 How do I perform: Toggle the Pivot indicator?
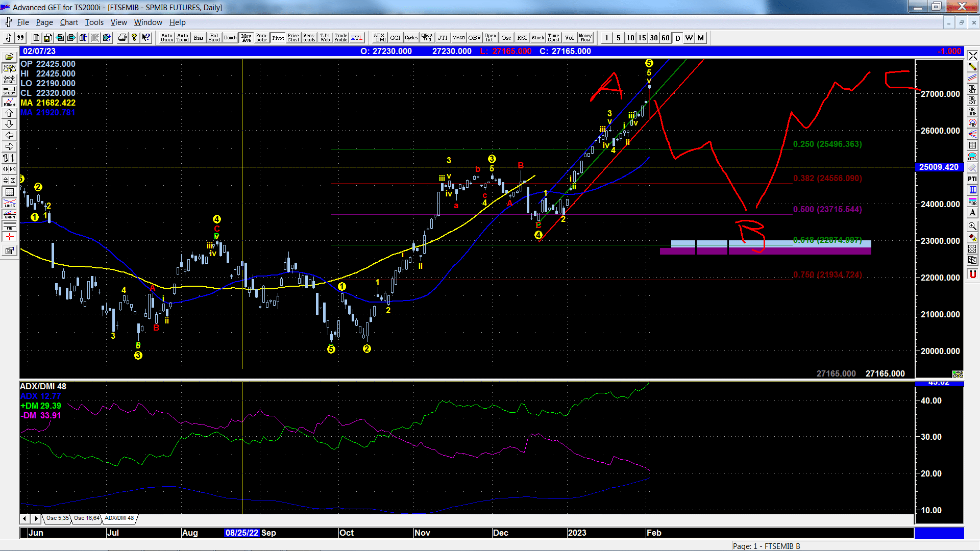[278, 38]
